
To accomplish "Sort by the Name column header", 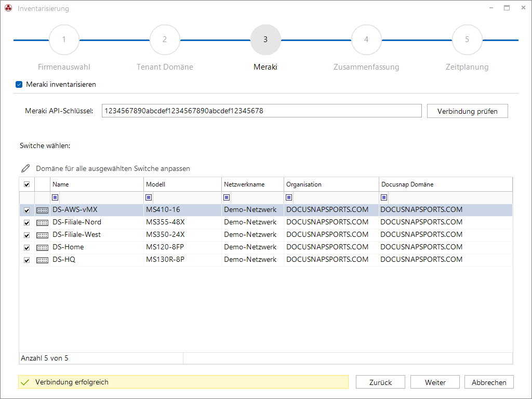I will click(97, 184).
